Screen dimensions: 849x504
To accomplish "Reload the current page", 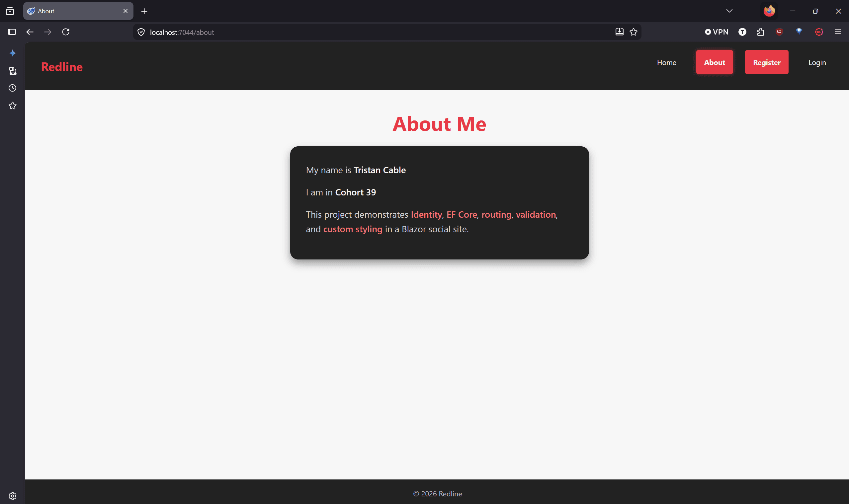I will coord(66,32).
